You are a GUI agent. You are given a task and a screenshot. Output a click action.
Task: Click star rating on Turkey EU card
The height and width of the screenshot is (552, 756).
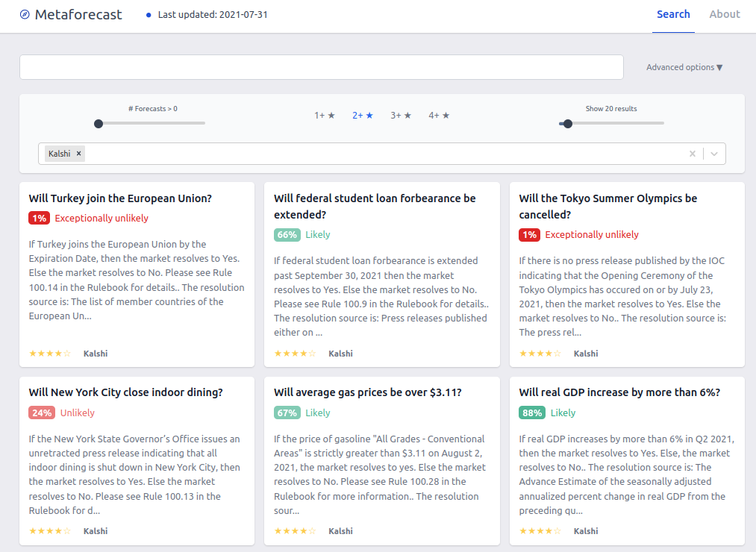(x=50, y=354)
